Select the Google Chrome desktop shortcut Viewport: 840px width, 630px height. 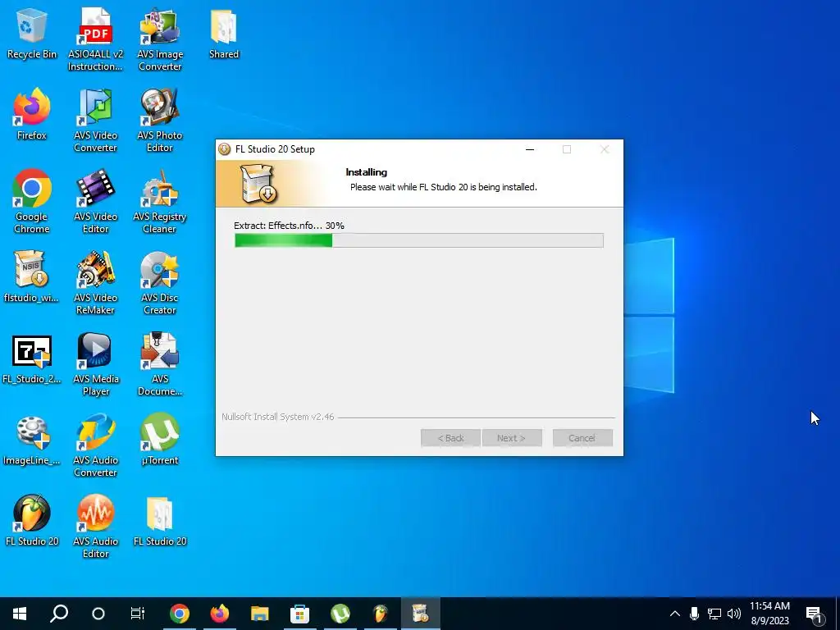pyautogui.click(x=32, y=202)
